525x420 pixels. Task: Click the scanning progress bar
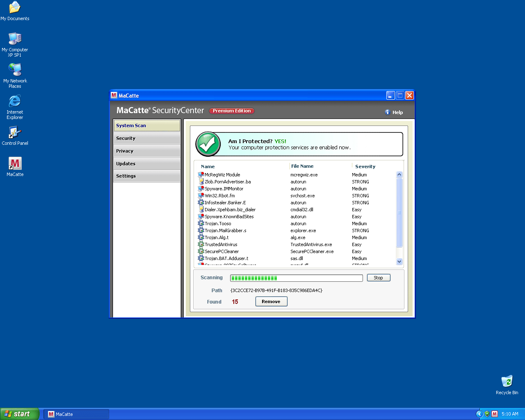pyautogui.click(x=296, y=278)
